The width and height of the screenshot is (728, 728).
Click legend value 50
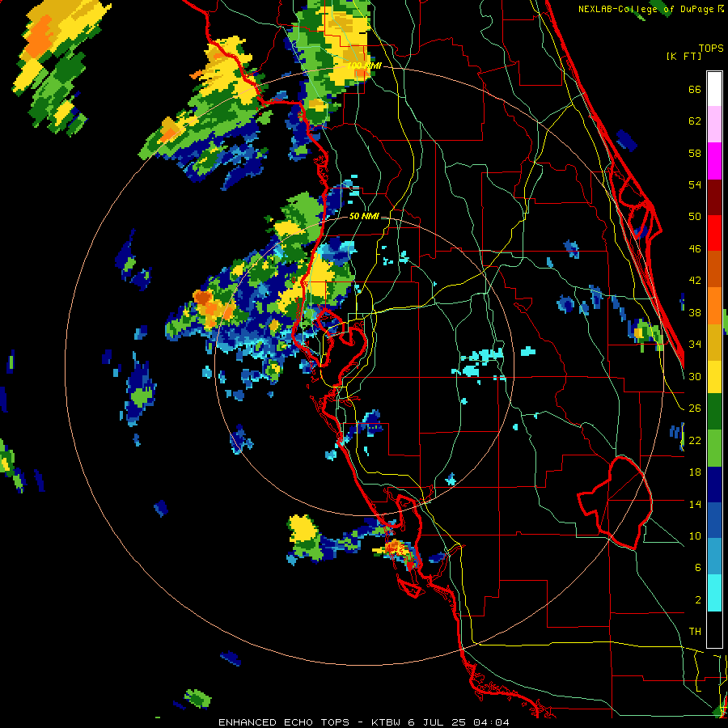[695, 216]
